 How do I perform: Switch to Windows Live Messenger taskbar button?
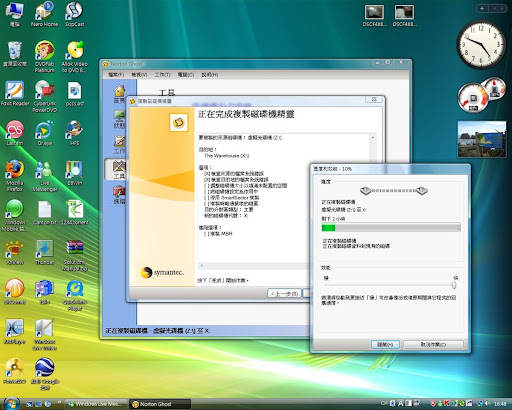(96, 404)
